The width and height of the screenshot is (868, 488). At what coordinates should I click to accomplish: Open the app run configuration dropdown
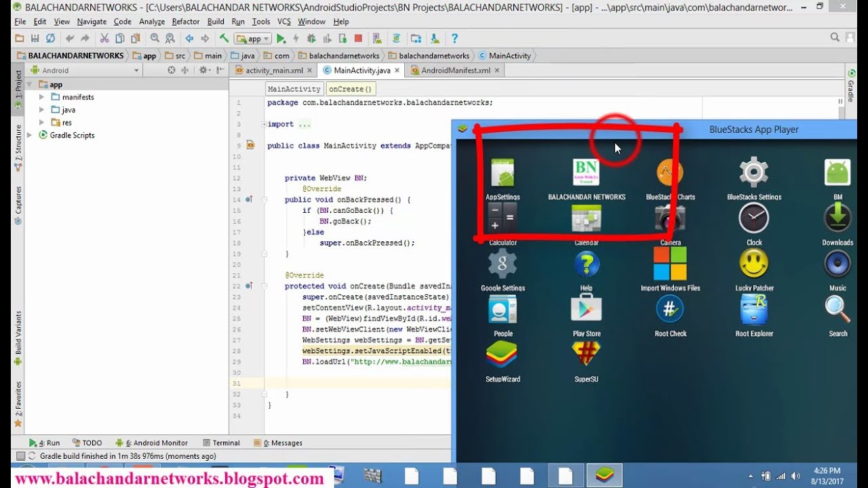(x=252, y=39)
